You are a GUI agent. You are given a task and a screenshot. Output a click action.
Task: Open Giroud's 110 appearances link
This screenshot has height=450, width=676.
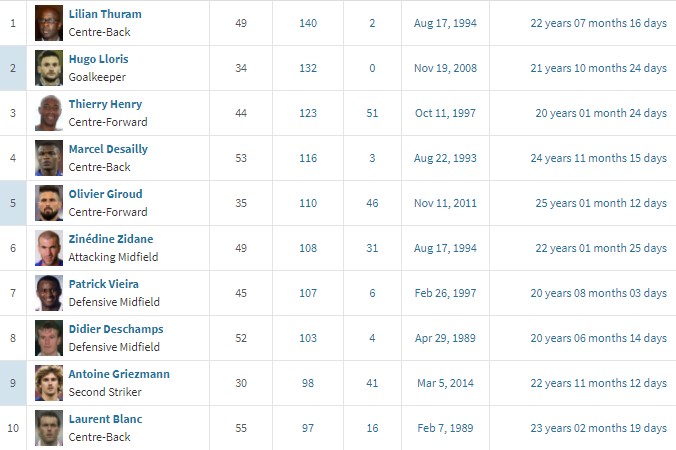(x=308, y=203)
